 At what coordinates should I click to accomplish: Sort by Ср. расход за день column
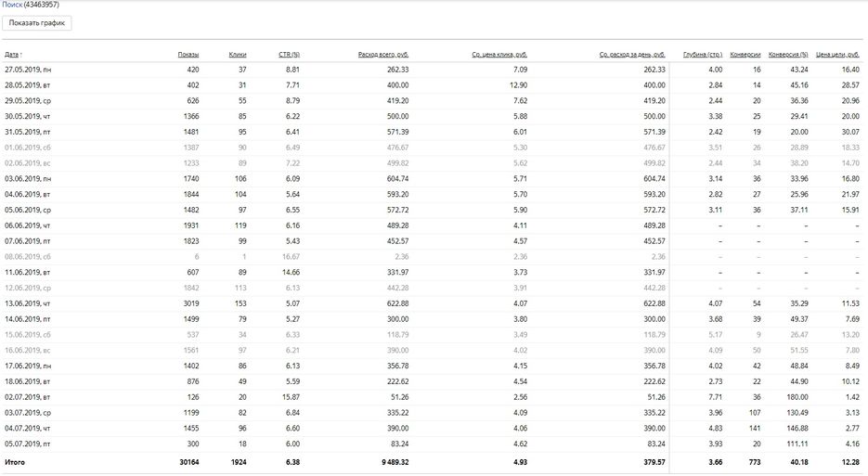(632, 55)
